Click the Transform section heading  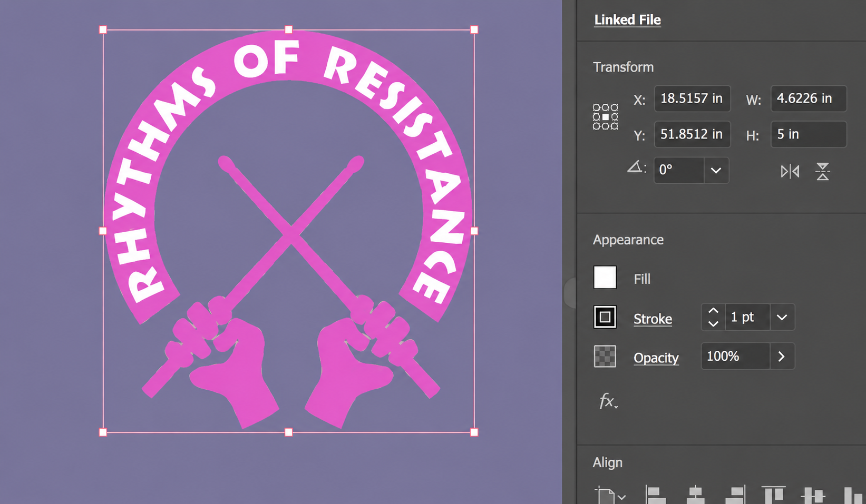coord(623,67)
